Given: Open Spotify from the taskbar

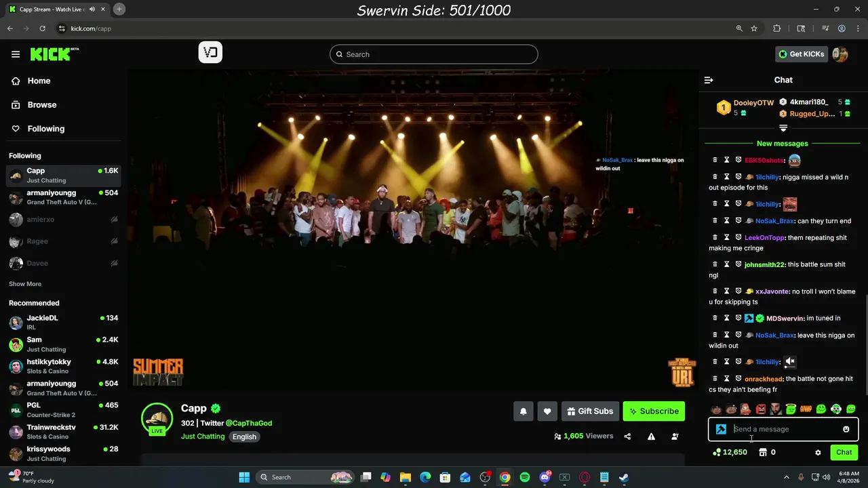Looking at the screenshot, I should [525, 477].
